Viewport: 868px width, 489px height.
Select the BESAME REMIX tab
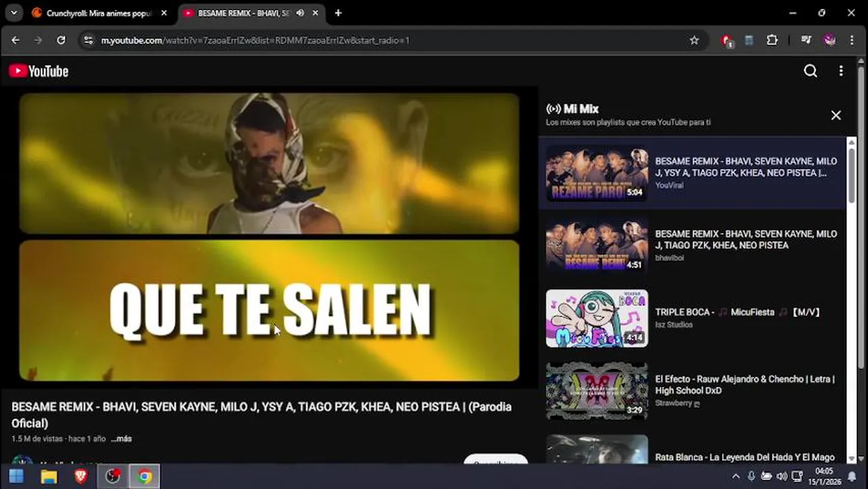[251, 13]
